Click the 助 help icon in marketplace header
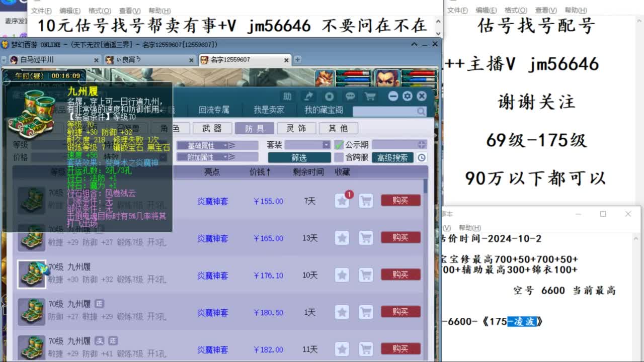This screenshot has width=644, height=362. [x=287, y=97]
